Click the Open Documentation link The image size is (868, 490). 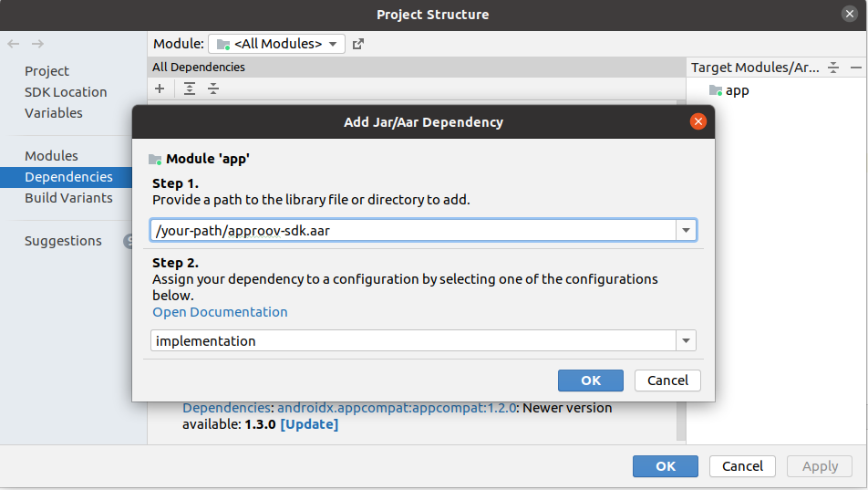tap(220, 312)
